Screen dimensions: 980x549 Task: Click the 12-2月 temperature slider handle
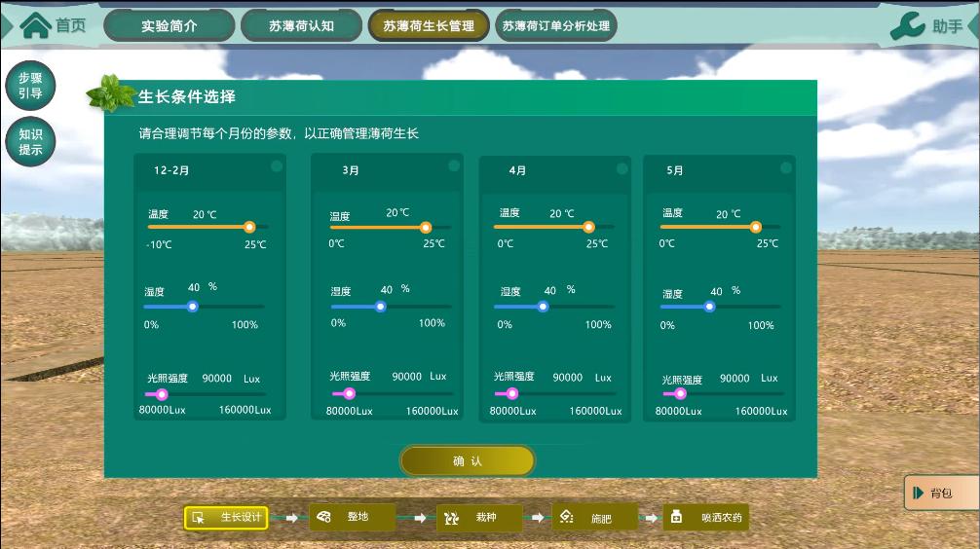(249, 227)
